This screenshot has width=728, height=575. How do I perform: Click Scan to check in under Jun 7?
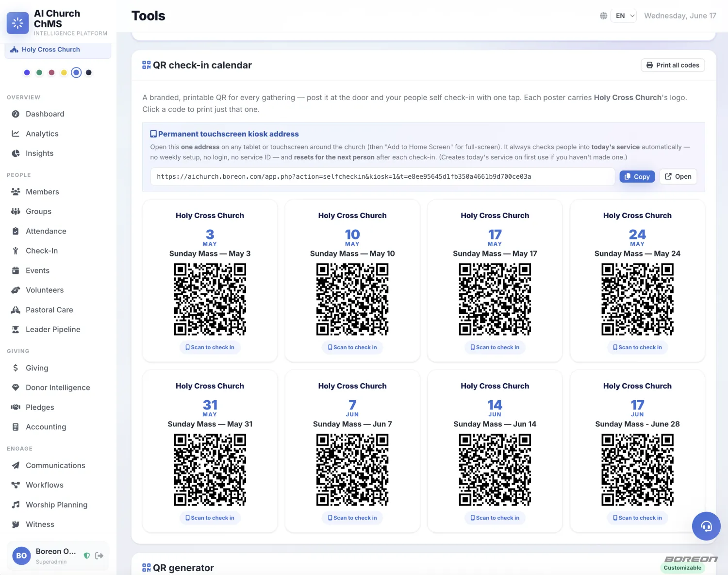pos(352,518)
